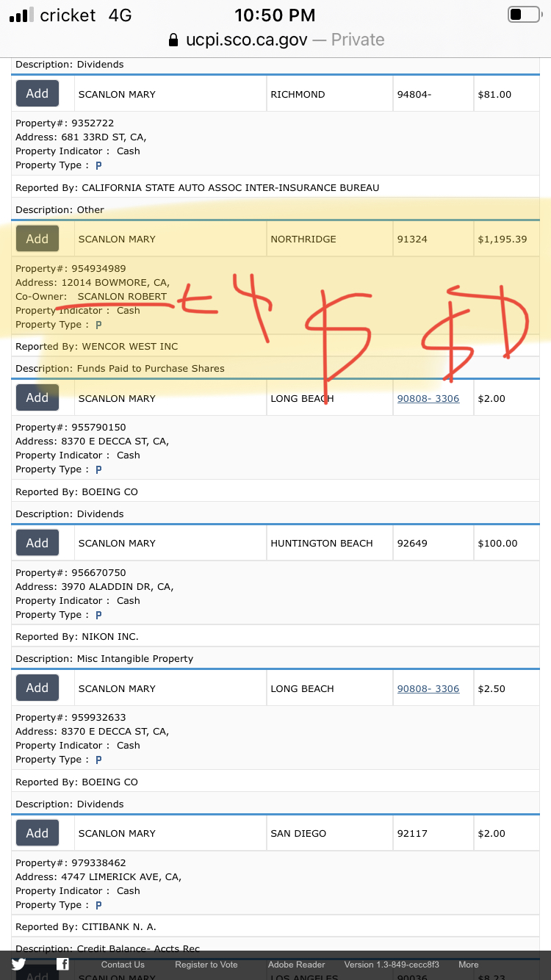The height and width of the screenshot is (980, 551).
Task: Add the Huntington Beach $100.00 property
Action: [x=37, y=543]
